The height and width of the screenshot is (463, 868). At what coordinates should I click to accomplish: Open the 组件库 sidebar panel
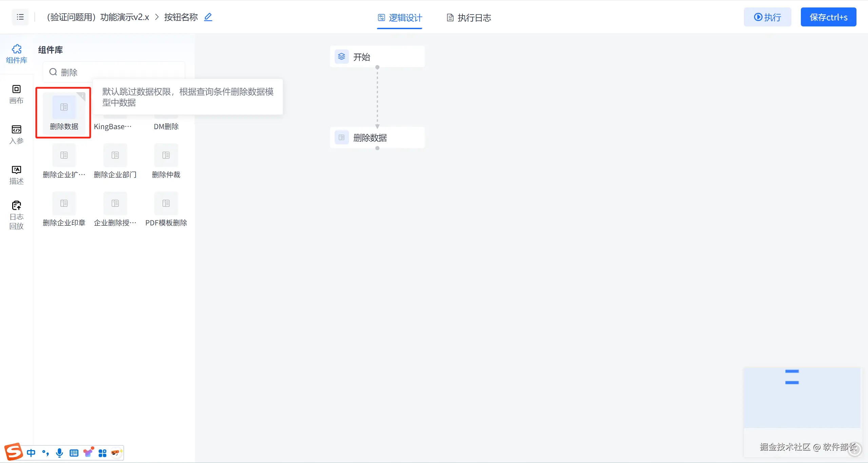(x=16, y=54)
